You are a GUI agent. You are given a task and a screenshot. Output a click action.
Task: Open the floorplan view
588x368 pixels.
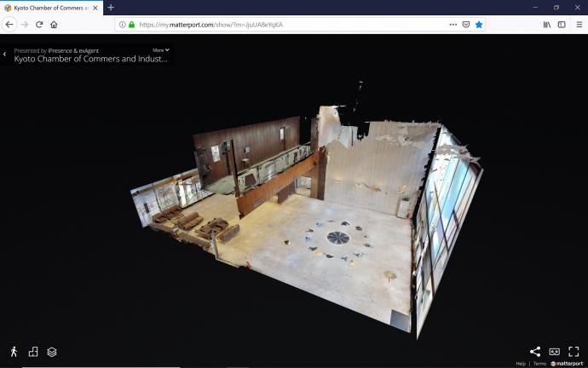(x=33, y=351)
